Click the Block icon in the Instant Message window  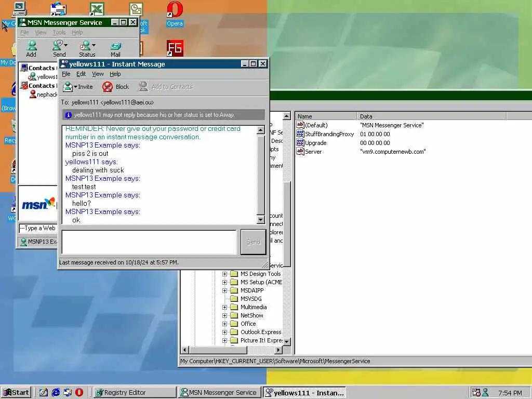(x=108, y=87)
